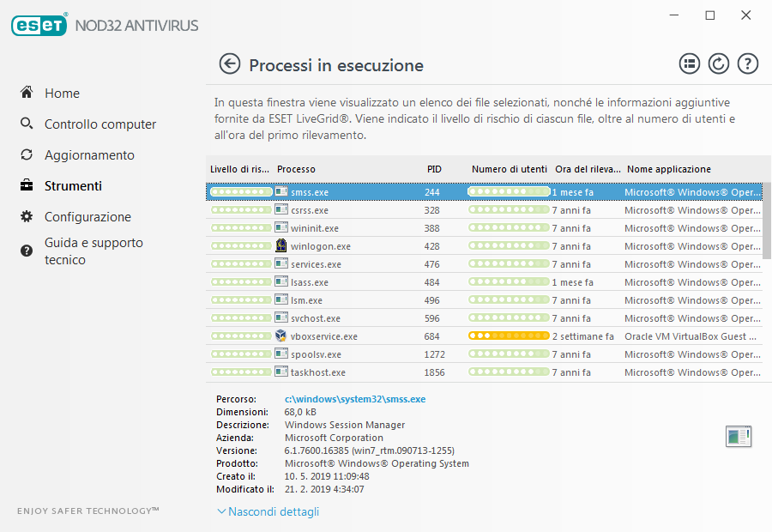Screen dimensions: 772x532
Task: Click the lsass.exe process icon
Action: 281,281
